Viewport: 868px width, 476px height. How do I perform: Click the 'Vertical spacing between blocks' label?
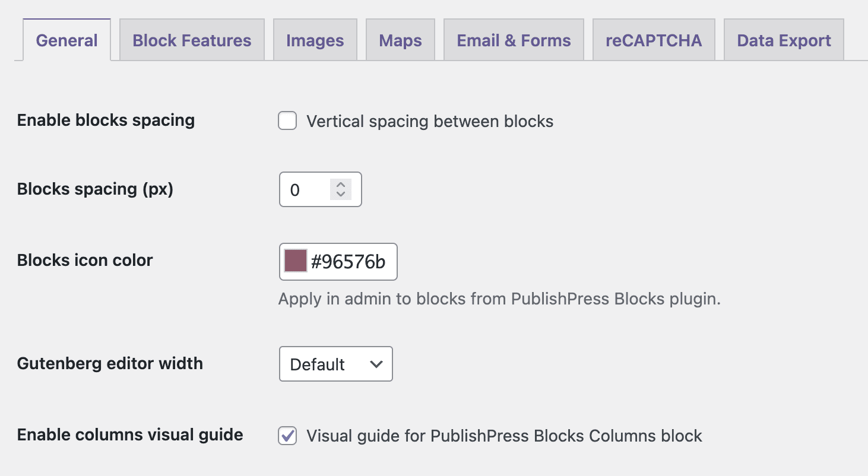[430, 122]
